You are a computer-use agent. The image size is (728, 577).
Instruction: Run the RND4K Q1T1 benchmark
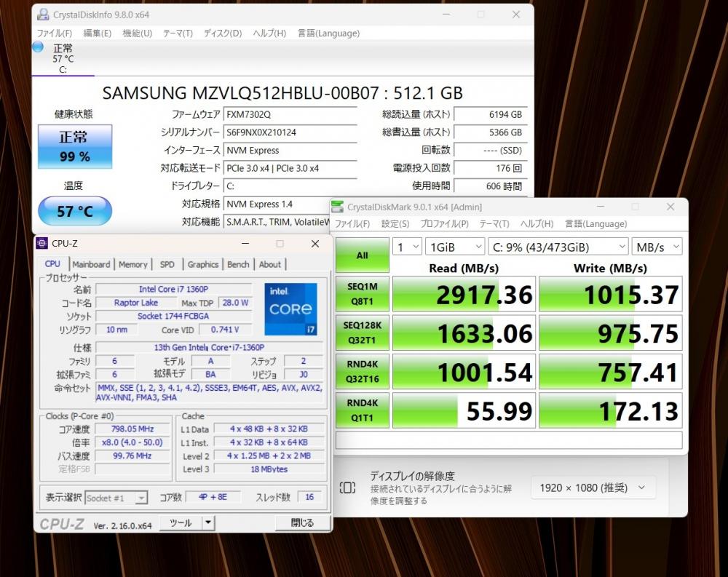[x=362, y=410]
